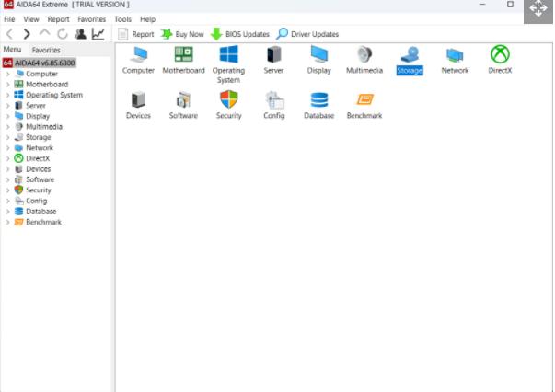Go up one level with the up arrow

tap(44, 33)
